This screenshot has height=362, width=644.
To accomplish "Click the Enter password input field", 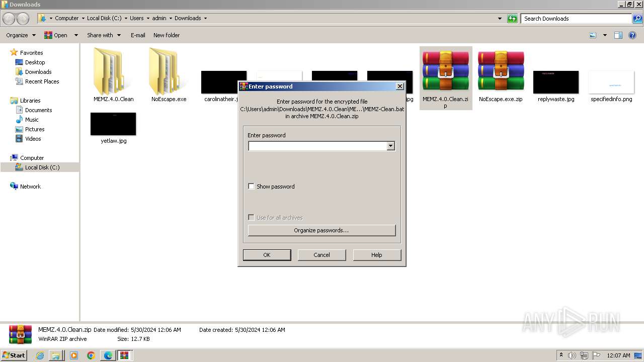I will 317,146.
